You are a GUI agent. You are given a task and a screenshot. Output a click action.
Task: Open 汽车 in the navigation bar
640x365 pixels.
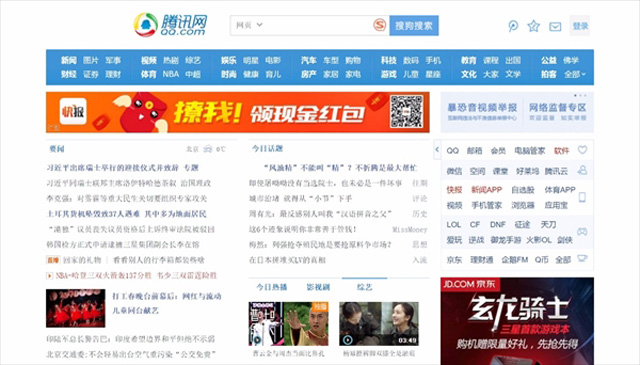(309, 60)
